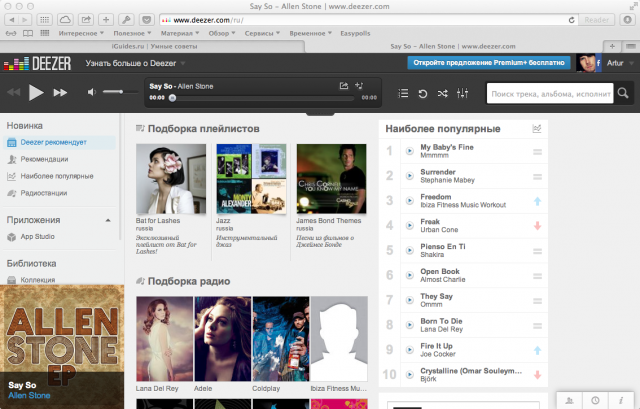The height and width of the screenshot is (409, 640).
Task: Open the Lana Del Rey radio
Action: (164, 339)
